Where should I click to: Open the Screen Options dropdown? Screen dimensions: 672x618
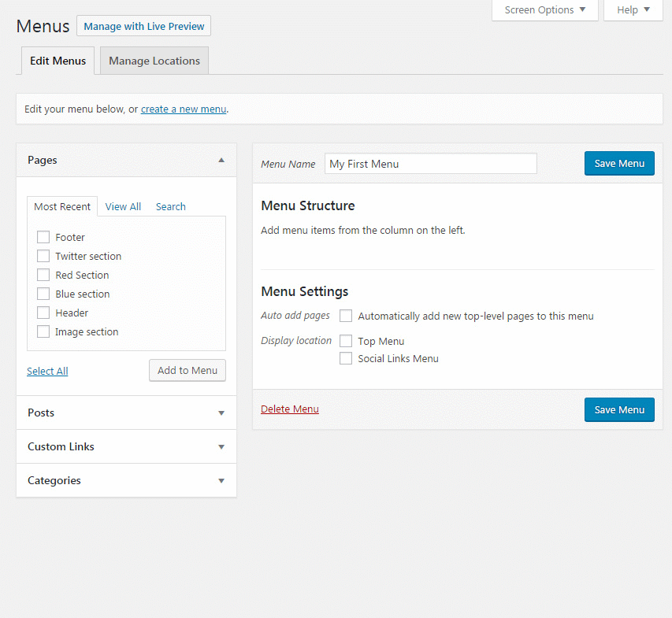pyautogui.click(x=544, y=10)
